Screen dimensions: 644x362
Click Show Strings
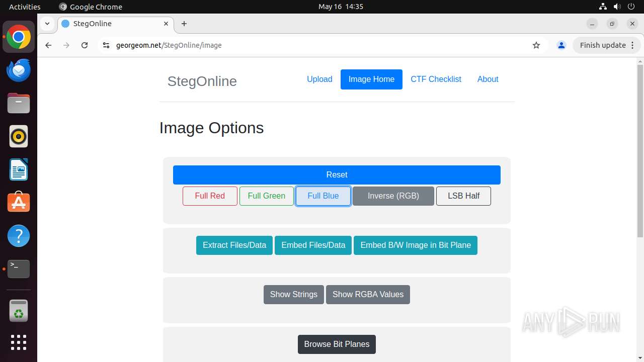294,295
